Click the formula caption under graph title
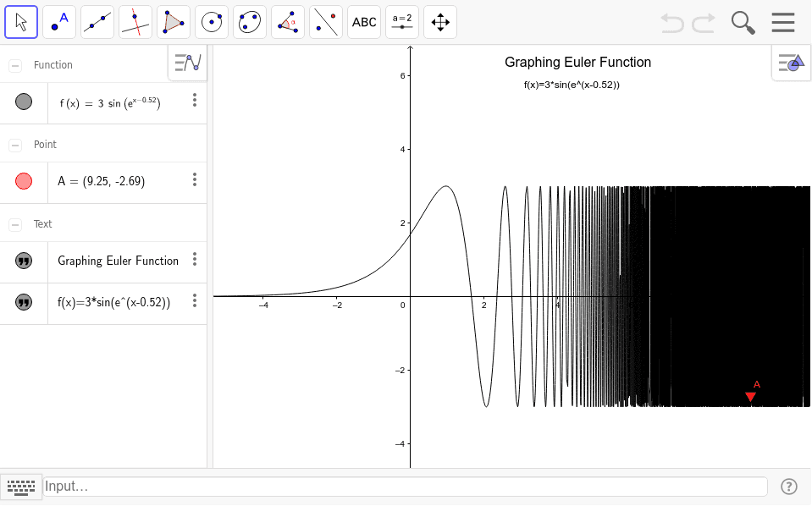Viewport: 812px width, 506px height. pos(572,85)
